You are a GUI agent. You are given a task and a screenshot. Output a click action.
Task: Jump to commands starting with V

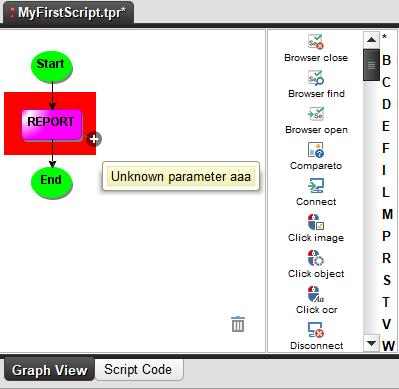[x=386, y=324]
